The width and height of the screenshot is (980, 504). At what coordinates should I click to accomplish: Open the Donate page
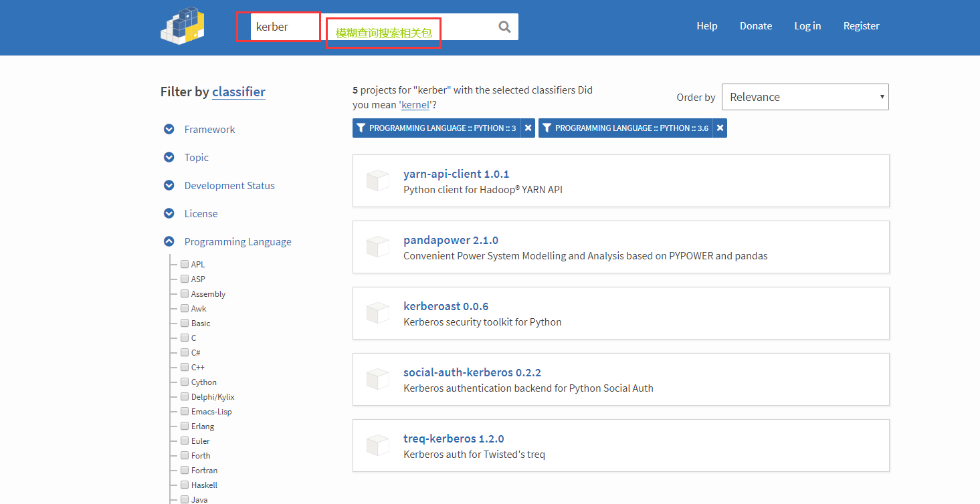coord(756,26)
